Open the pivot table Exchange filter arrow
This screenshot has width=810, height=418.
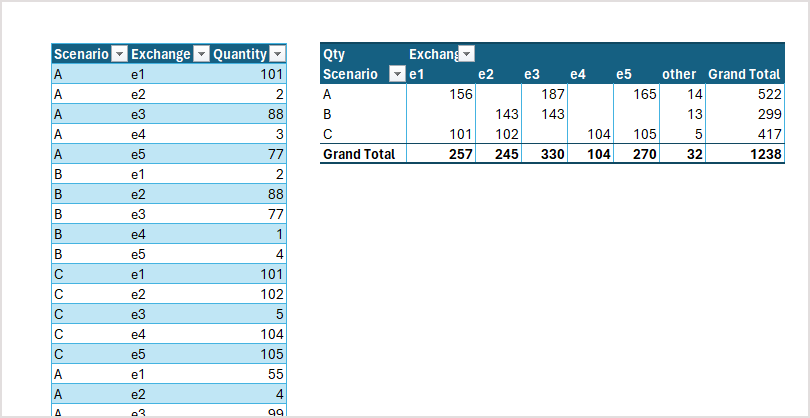[466, 54]
